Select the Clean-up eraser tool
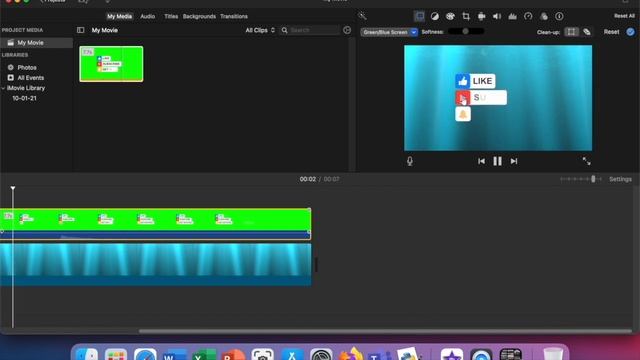The image size is (640, 360). point(587,32)
